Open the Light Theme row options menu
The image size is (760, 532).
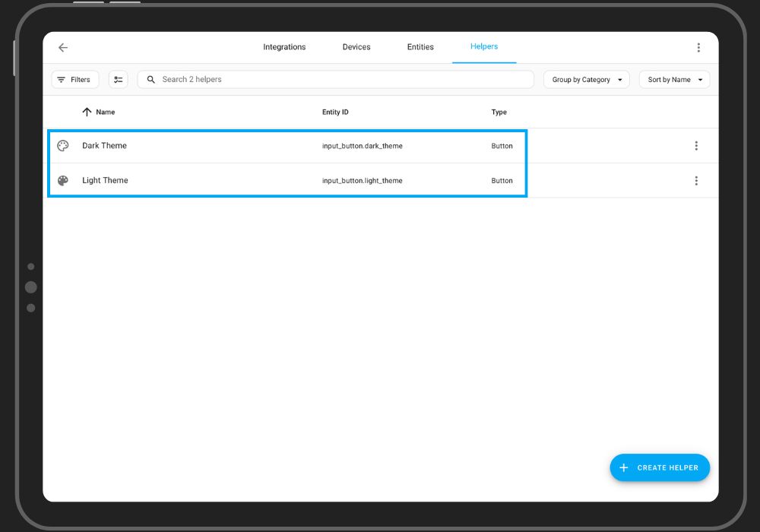tap(695, 181)
